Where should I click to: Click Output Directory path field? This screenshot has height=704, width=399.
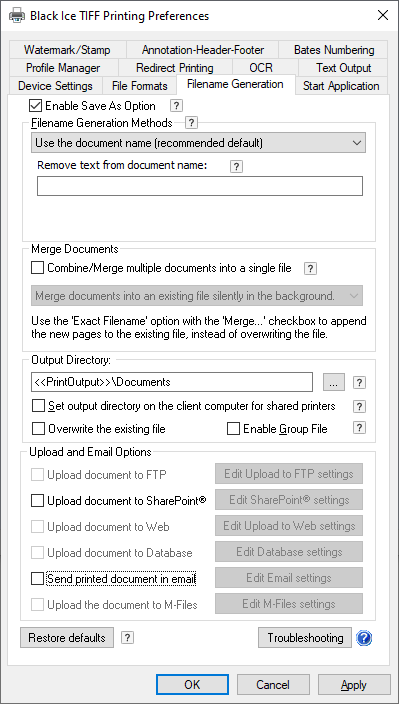tap(172, 382)
